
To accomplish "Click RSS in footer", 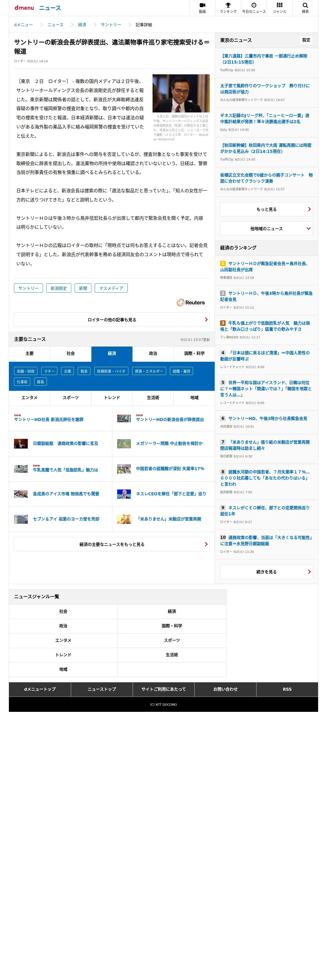I will tap(287, 689).
